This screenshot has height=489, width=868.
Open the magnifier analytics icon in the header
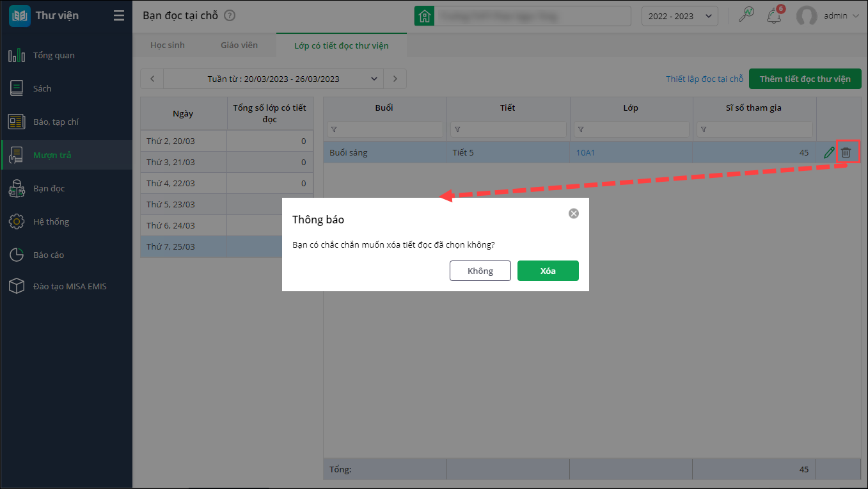pyautogui.click(x=746, y=15)
